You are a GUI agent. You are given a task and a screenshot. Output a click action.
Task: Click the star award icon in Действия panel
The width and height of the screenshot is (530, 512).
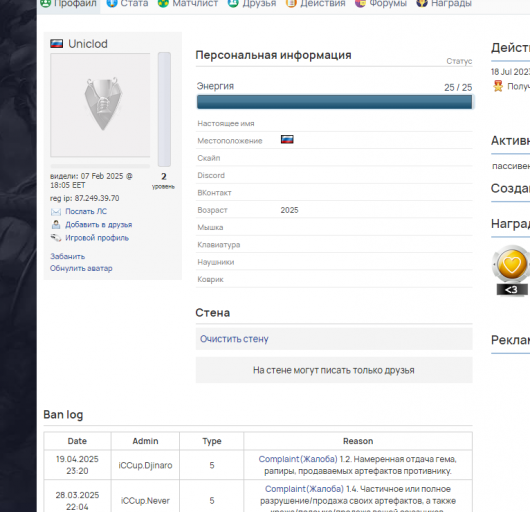click(498, 86)
